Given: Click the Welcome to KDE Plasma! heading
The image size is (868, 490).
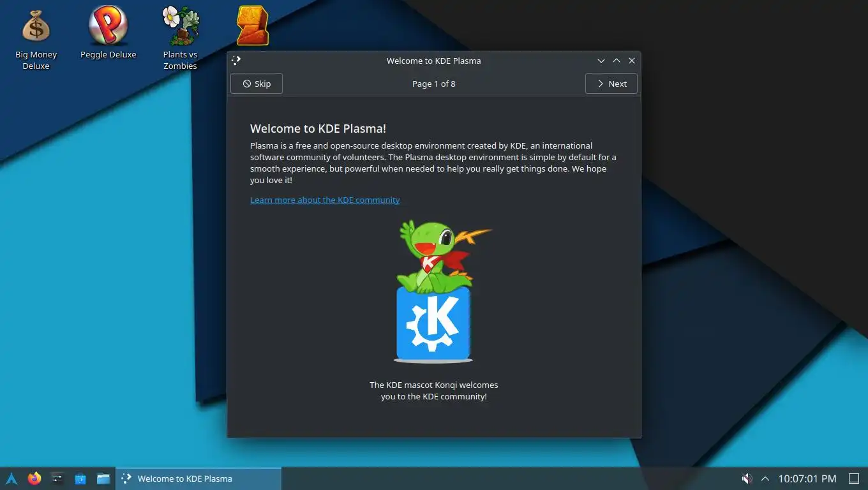Looking at the screenshot, I should coord(318,129).
